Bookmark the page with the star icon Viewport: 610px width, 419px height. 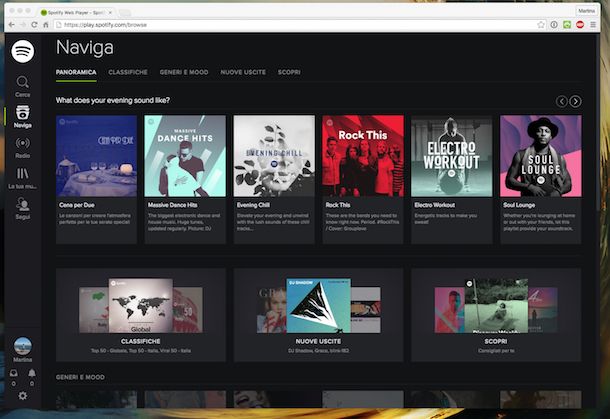pyautogui.click(x=541, y=25)
